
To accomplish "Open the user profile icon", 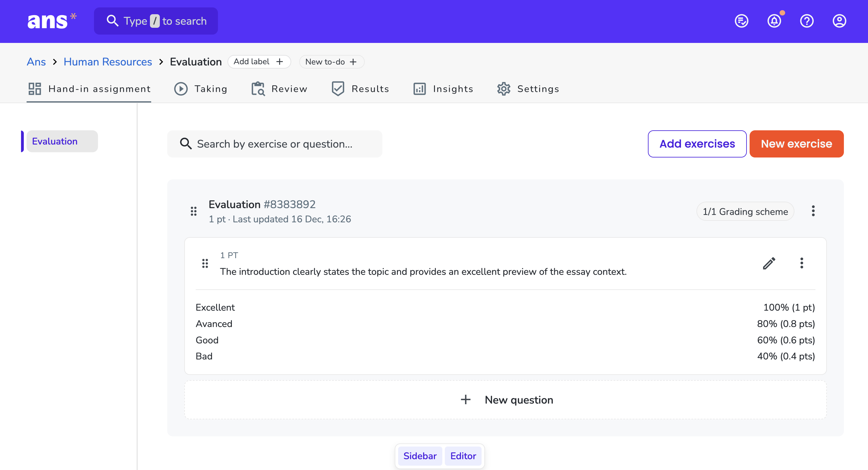I will 839,21.
